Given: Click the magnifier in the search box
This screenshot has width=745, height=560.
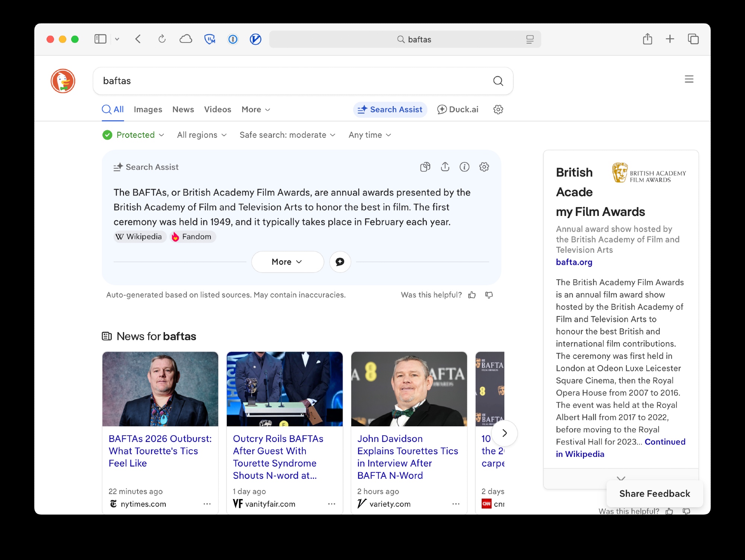Looking at the screenshot, I should click(498, 81).
